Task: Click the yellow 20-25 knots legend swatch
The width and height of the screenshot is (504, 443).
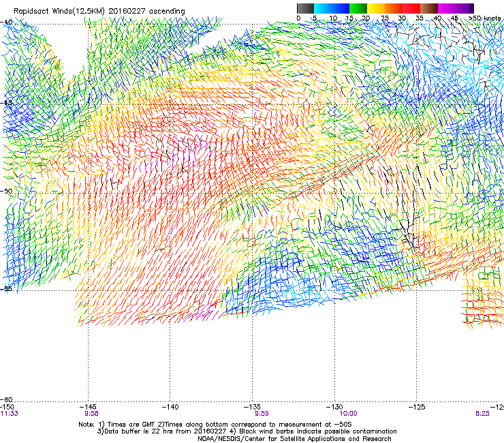Action: (x=376, y=8)
